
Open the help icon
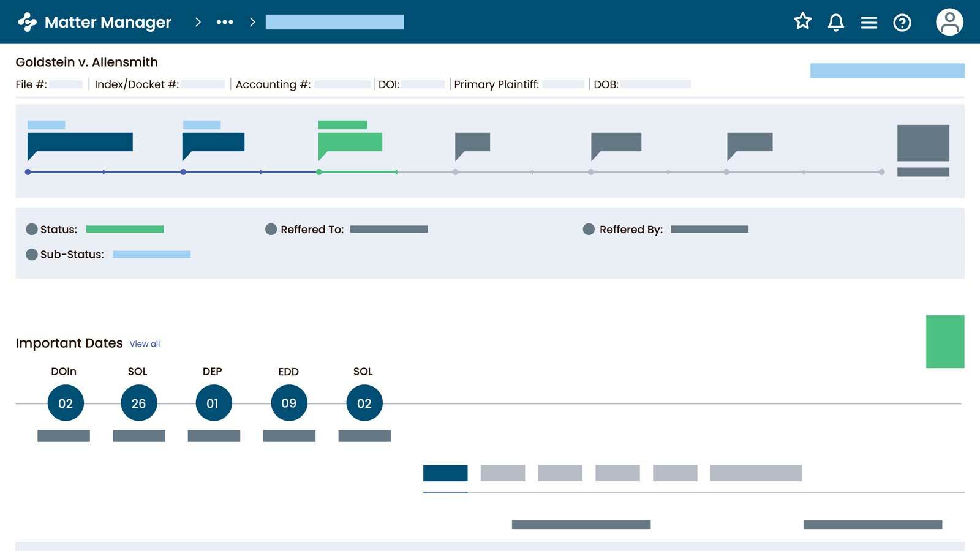click(902, 23)
